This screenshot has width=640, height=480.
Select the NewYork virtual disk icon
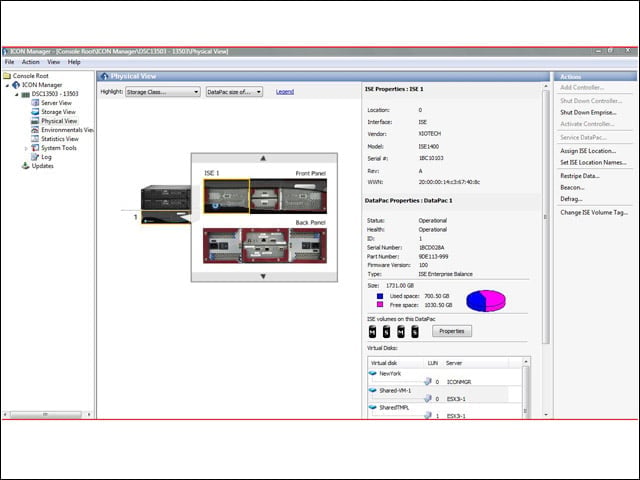[372, 373]
